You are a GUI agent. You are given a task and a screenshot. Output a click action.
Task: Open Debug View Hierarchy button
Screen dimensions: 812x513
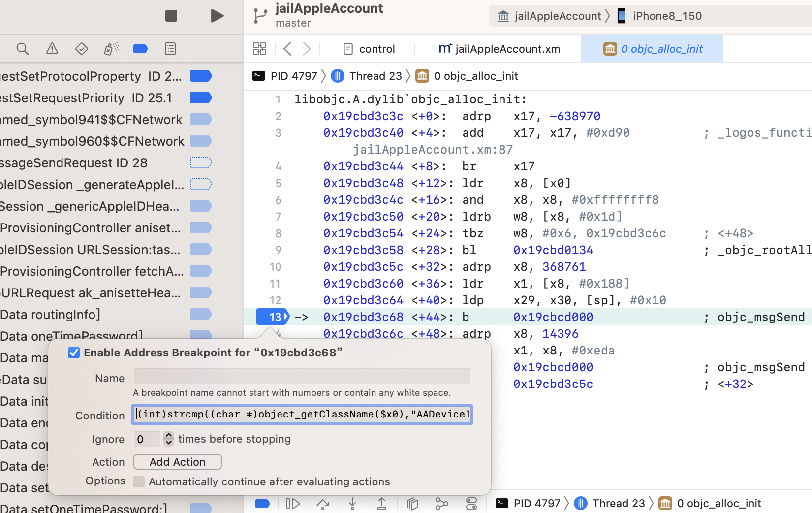pyautogui.click(x=412, y=503)
